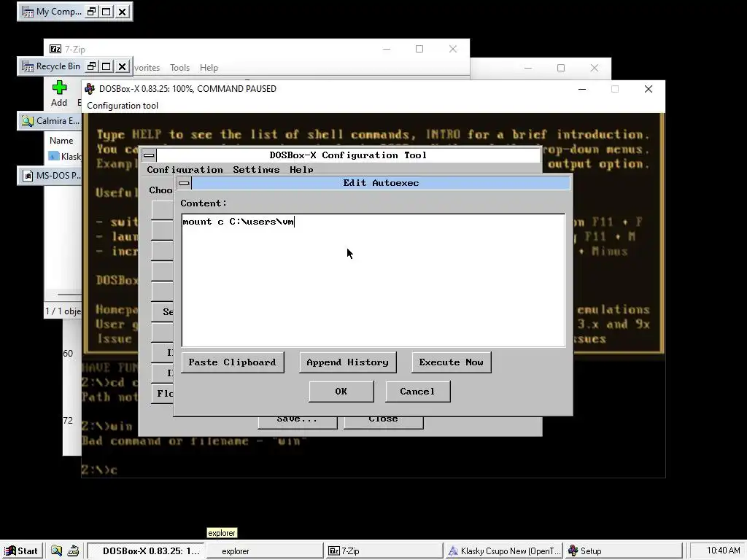Switch to Setup taskbar button
The image size is (747, 560).
tap(623, 551)
